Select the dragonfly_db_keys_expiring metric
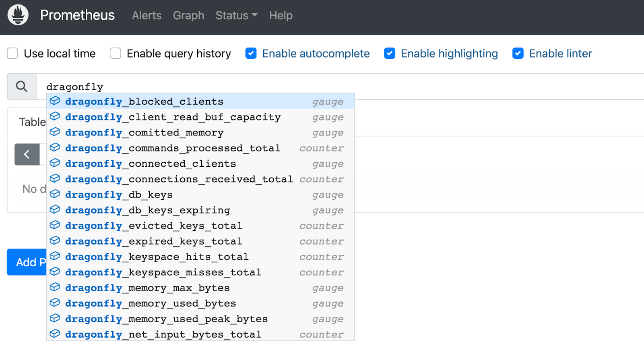This screenshot has height=361, width=644. click(200, 210)
